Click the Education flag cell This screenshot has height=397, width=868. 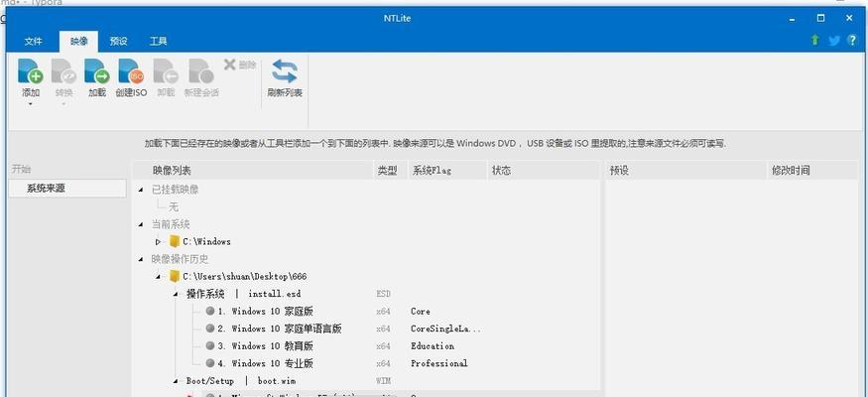pos(433,346)
